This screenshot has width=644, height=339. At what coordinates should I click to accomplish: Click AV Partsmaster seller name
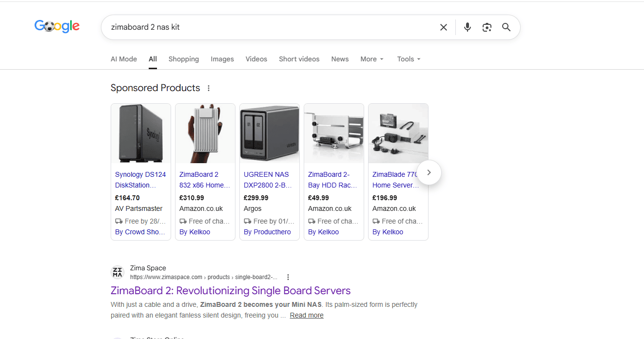coord(139,208)
